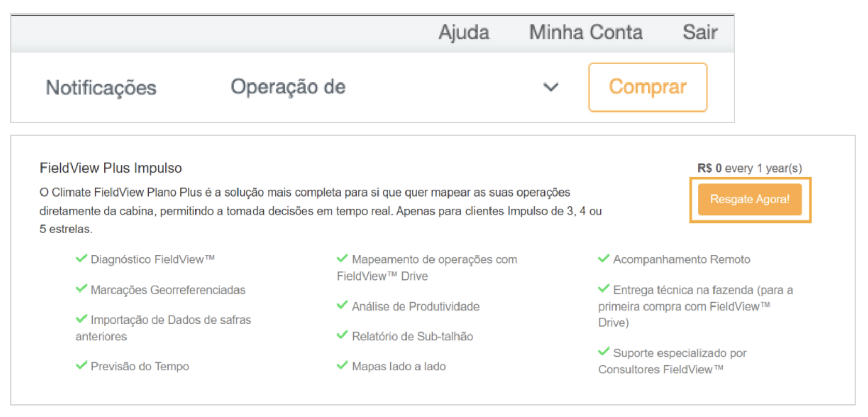The height and width of the screenshot is (417, 868).
Task: Click the checkmark next to Entrega técnica na fazenda
Action: [604, 288]
